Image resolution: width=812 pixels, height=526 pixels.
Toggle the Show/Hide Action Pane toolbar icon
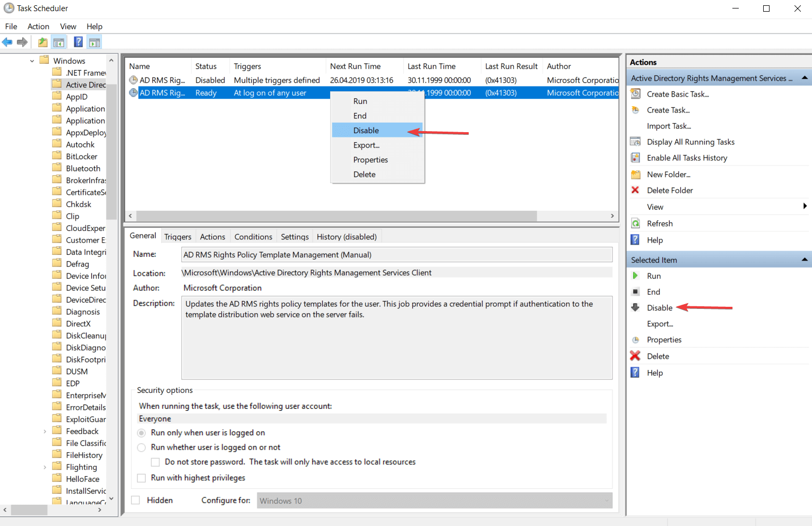click(x=94, y=41)
